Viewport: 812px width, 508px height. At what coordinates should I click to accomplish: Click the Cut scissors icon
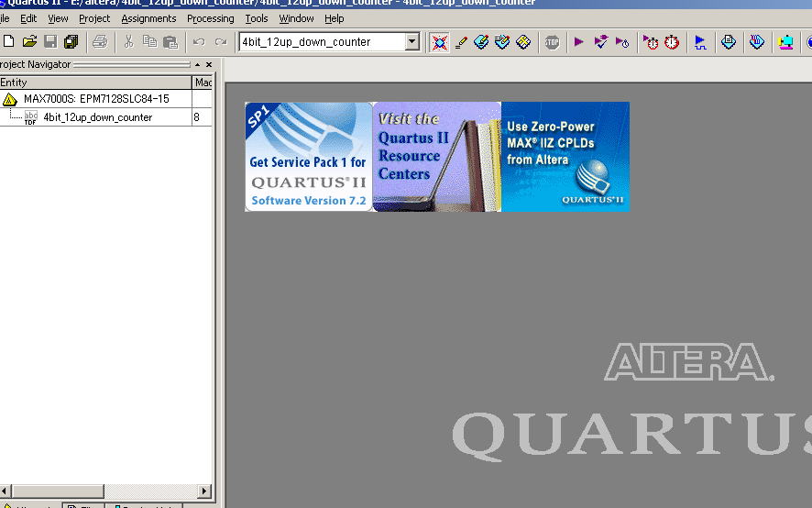[x=129, y=41]
